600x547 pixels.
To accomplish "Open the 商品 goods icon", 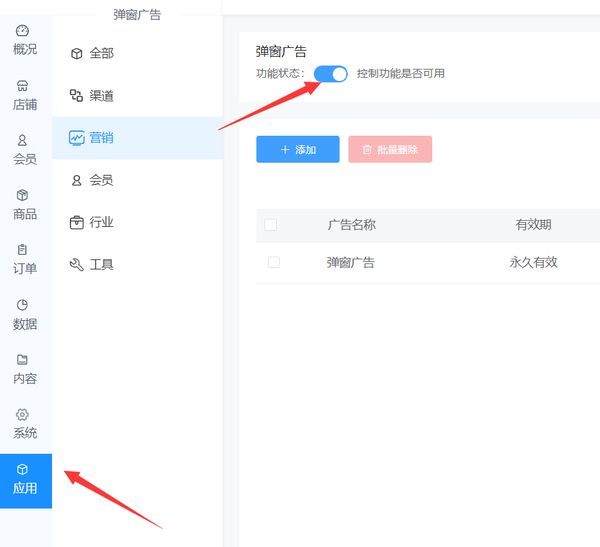I will tap(23, 195).
